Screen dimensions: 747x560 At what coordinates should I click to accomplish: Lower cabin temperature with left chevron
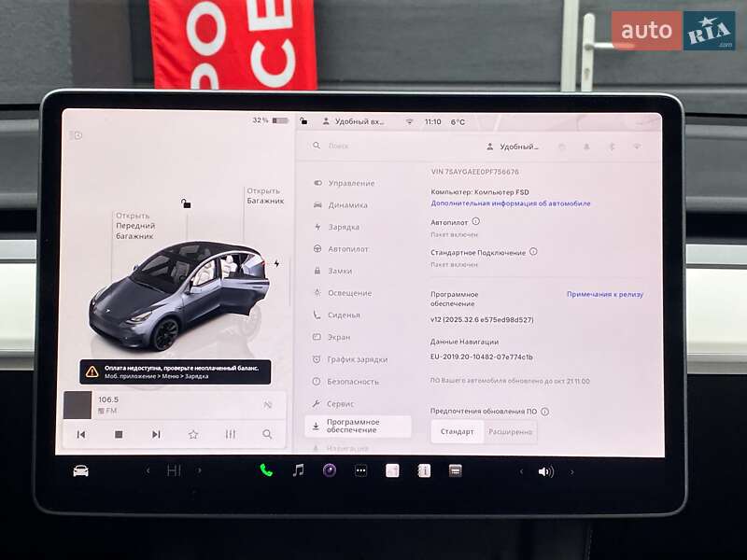[148, 470]
